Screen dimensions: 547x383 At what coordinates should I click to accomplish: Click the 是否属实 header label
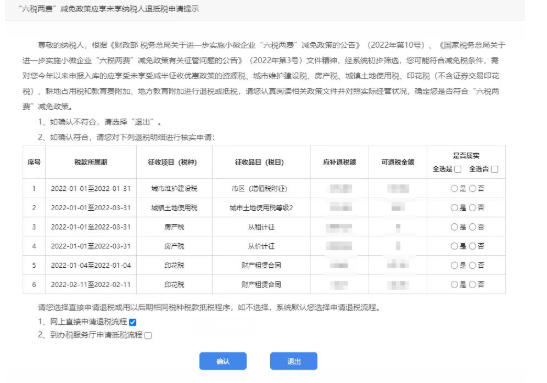point(466,156)
